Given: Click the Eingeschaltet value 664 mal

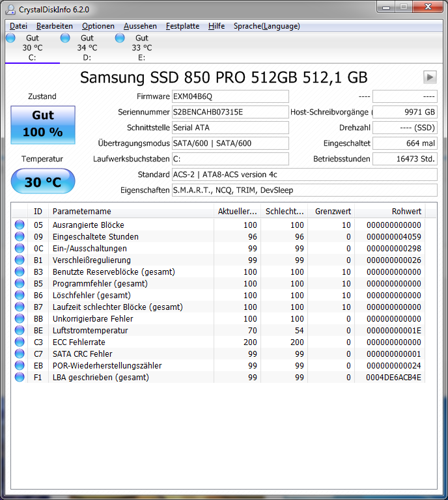Looking at the screenshot, I should coord(405,143).
